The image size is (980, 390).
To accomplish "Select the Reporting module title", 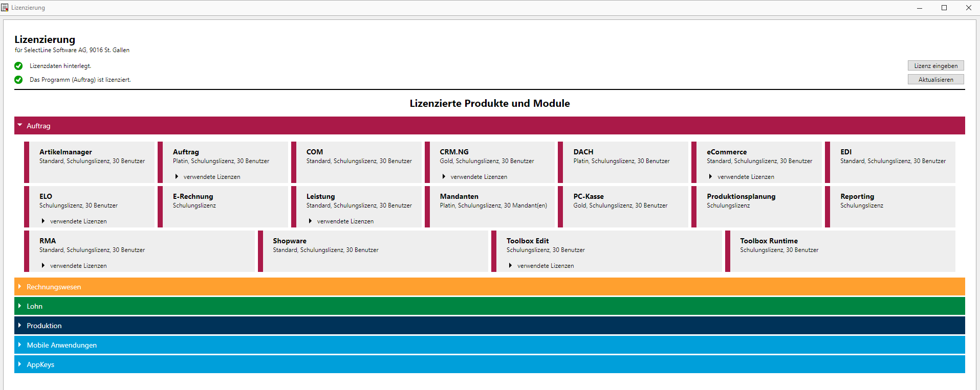I will [x=857, y=196].
